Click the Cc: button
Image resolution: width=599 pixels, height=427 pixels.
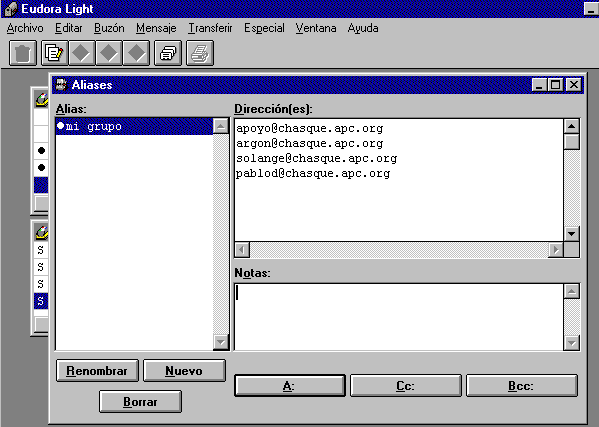(x=406, y=386)
